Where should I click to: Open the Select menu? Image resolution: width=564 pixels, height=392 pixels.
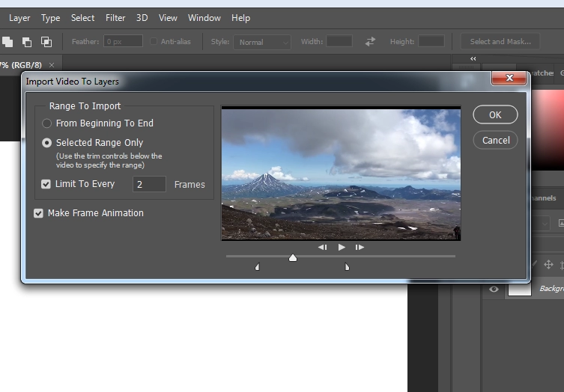82,18
